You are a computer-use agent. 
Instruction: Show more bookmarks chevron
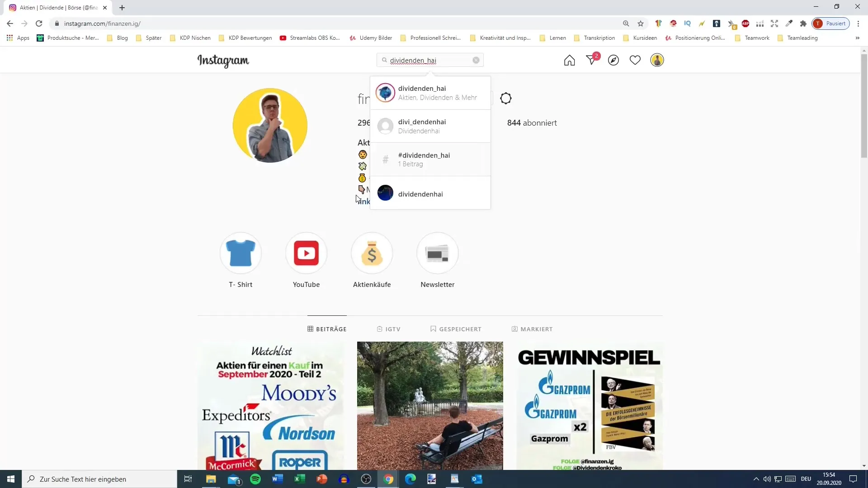coord(857,38)
